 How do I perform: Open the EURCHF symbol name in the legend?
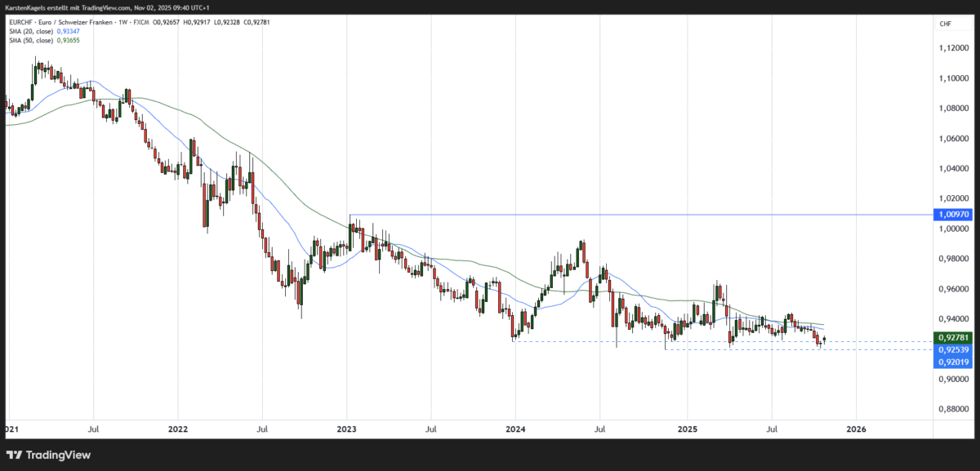(20, 22)
